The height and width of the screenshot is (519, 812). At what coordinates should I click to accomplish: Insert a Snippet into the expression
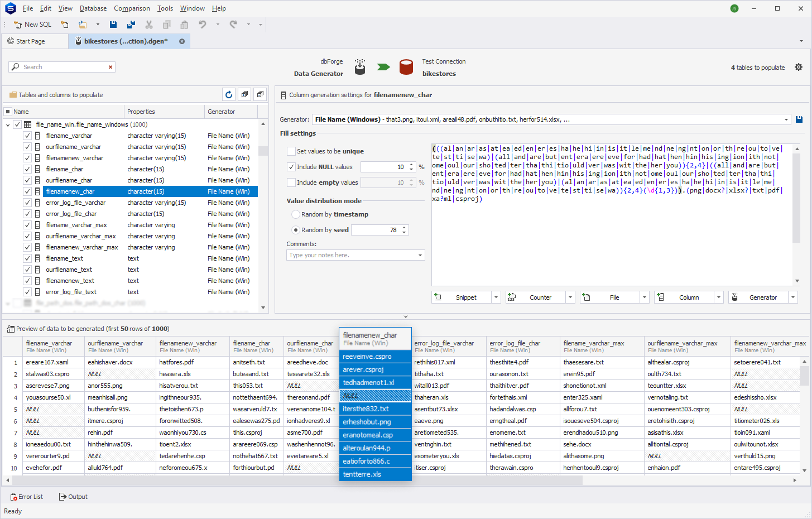(x=462, y=297)
